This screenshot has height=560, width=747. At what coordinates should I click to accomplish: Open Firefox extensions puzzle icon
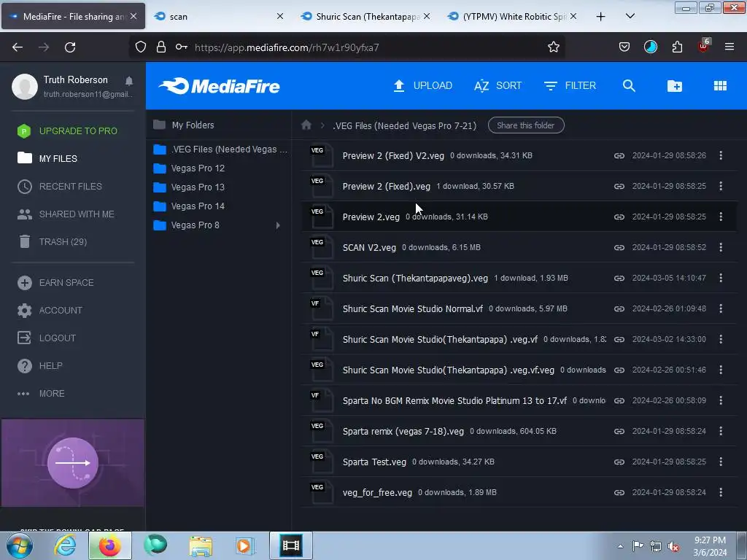click(x=677, y=47)
